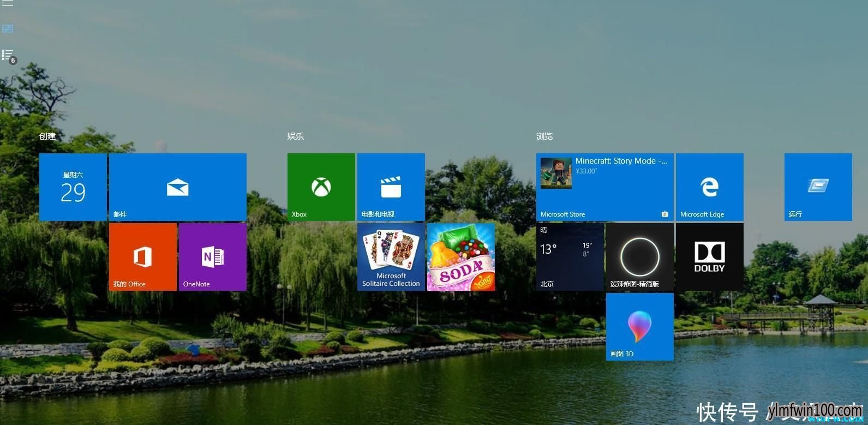Screen dimensions: 868x425
Task: Click the 浏览 group heading
Action: (x=544, y=136)
